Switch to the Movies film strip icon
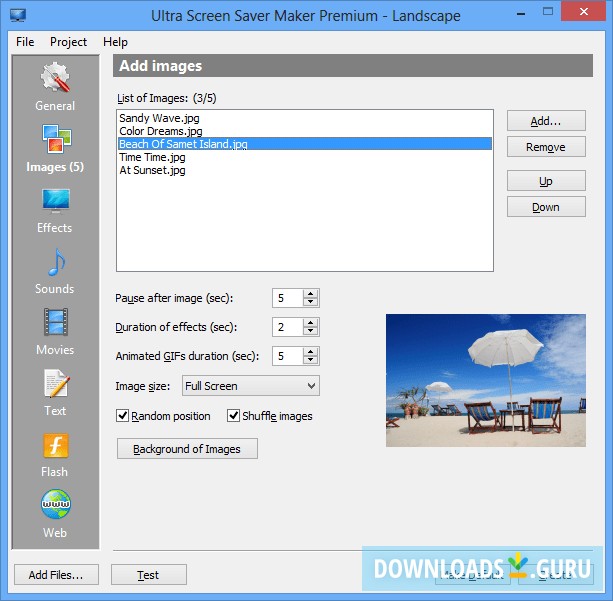The width and height of the screenshot is (613, 601). coord(56,322)
